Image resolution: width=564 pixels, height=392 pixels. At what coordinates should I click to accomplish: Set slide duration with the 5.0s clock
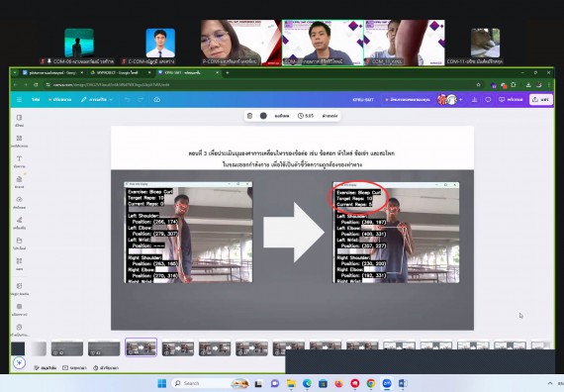tap(306, 116)
